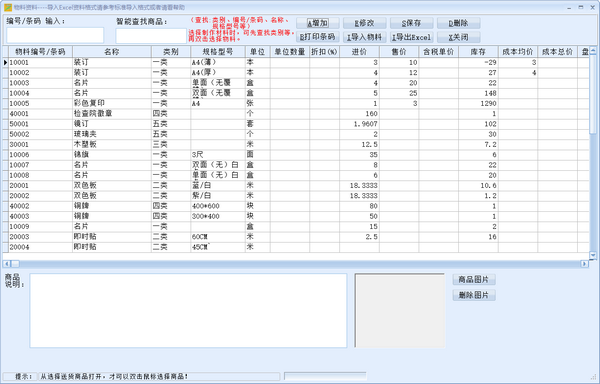Sort by 物料编号/条码 column header
Viewport: 600px width, 384px height.
tap(40, 52)
